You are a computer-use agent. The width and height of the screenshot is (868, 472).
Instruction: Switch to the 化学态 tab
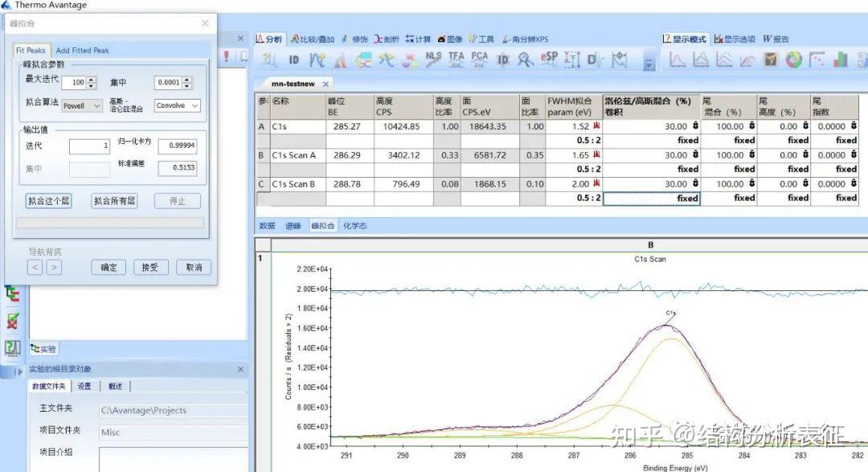(355, 225)
